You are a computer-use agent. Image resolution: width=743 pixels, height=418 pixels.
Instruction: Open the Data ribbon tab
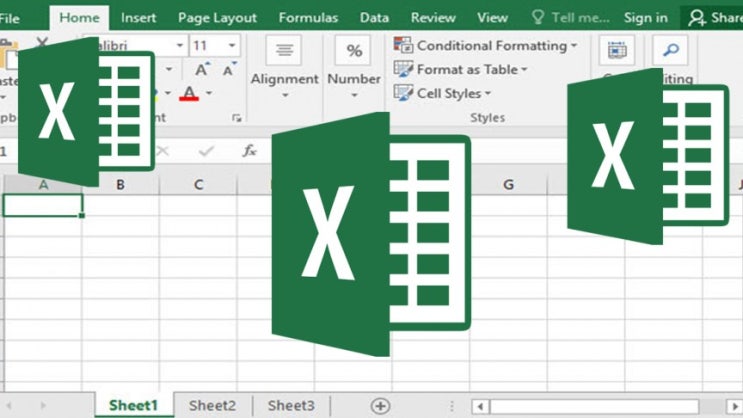(x=374, y=18)
